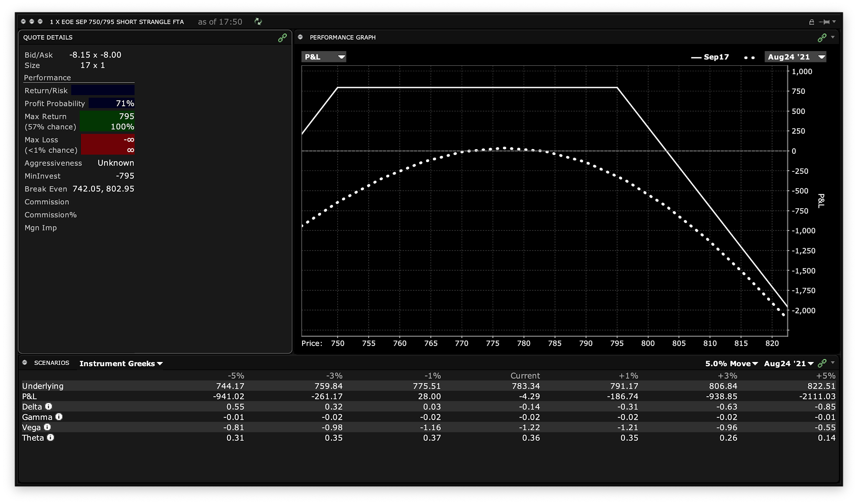Click the Size 17 x 1 value
The width and height of the screenshot is (858, 504).
pos(93,65)
